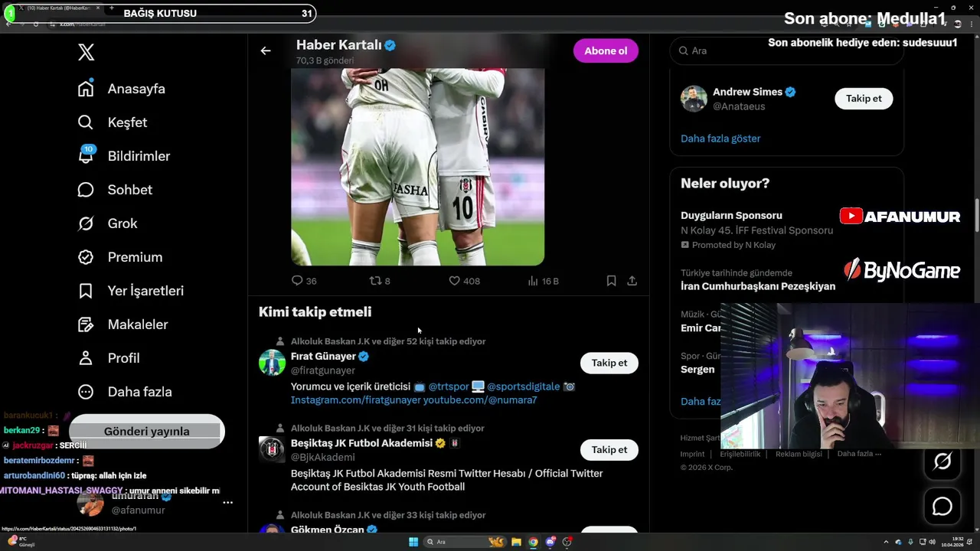Open footer Daha fazla dropdown

click(x=859, y=454)
